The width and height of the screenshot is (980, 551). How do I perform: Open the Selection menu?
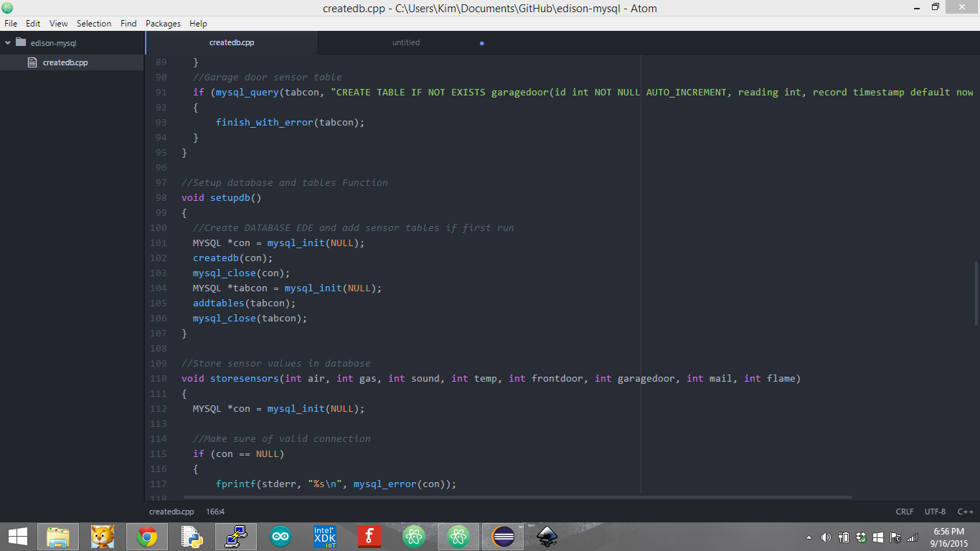(x=94, y=24)
